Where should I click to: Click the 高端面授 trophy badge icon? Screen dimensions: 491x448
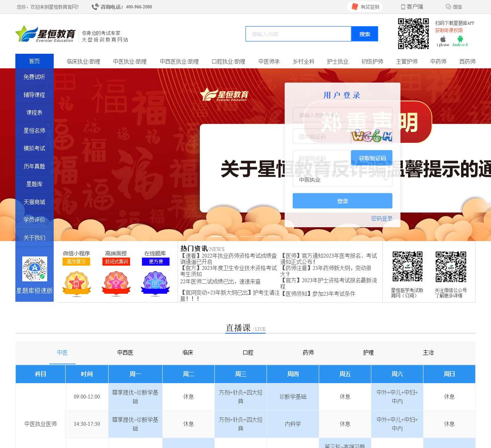click(x=116, y=284)
